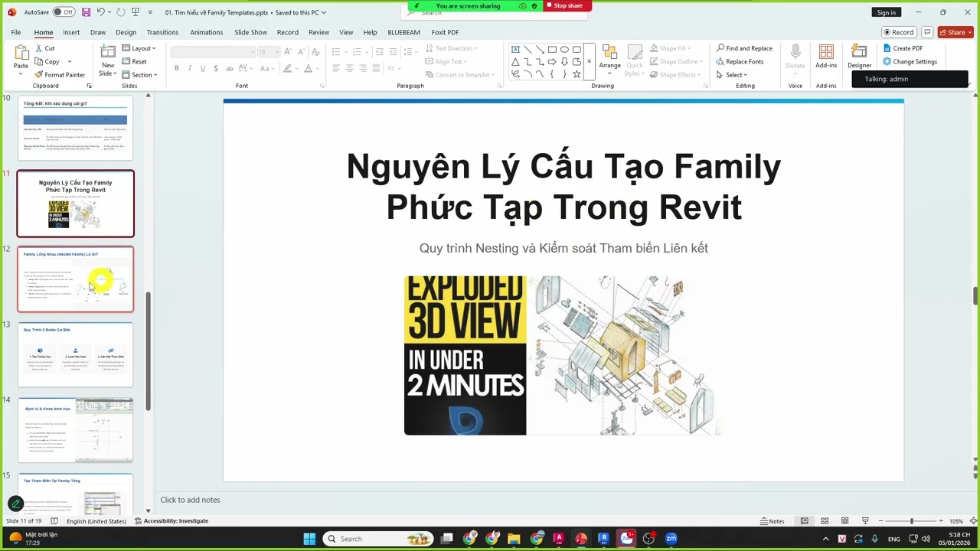Save the presentation with the floppy disk icon
The height and width of the screenshot is (551, 980).
pos(86,12)
